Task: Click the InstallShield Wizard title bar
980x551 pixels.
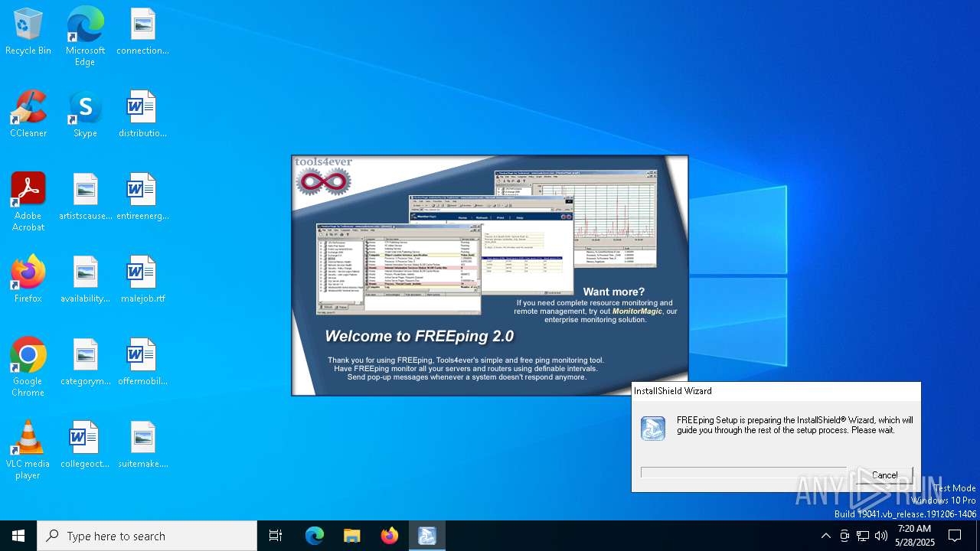Action: 776,391
